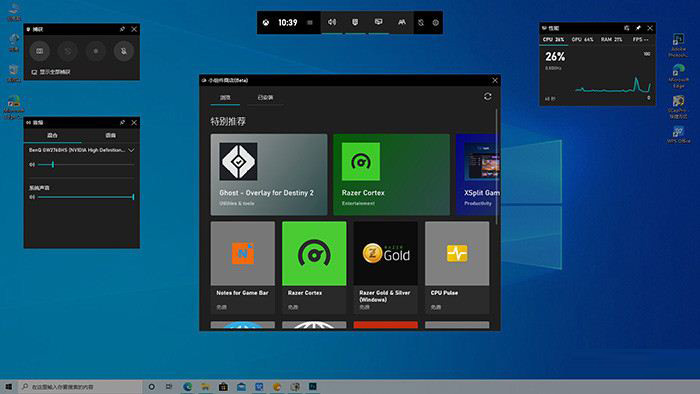Expand the BenQ audio output device dropdown
This screenshot has height=394, width=700.
pyautogui.click(x=131, y=150)
